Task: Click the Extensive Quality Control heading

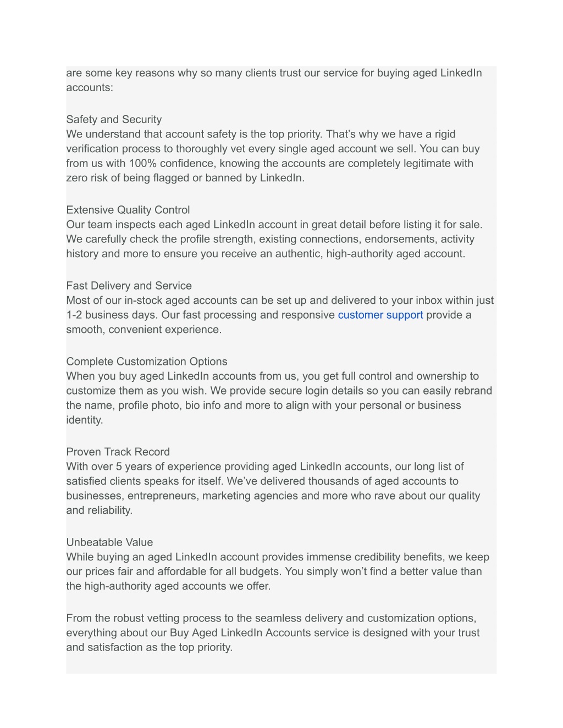Action: pyautogui.click(x=128, y=210)
